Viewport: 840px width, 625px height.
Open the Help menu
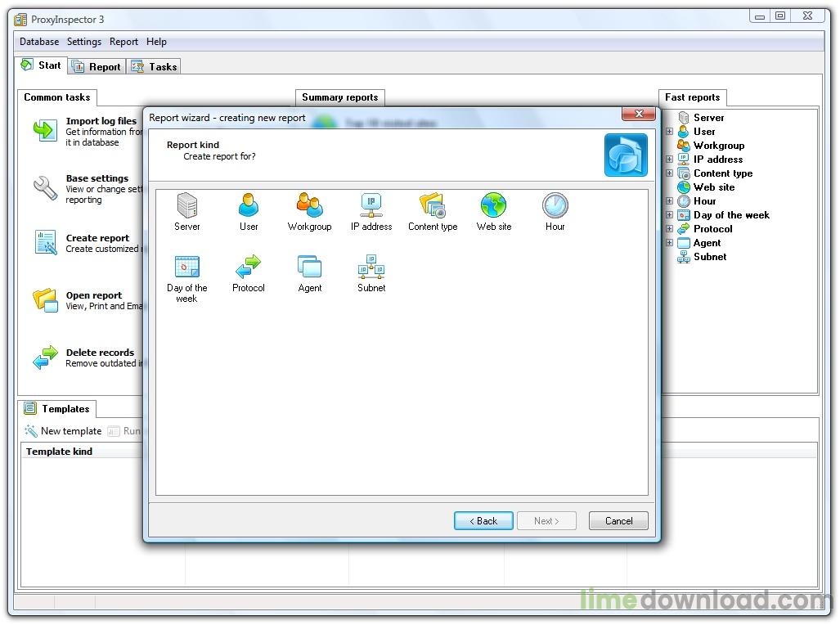156,41
